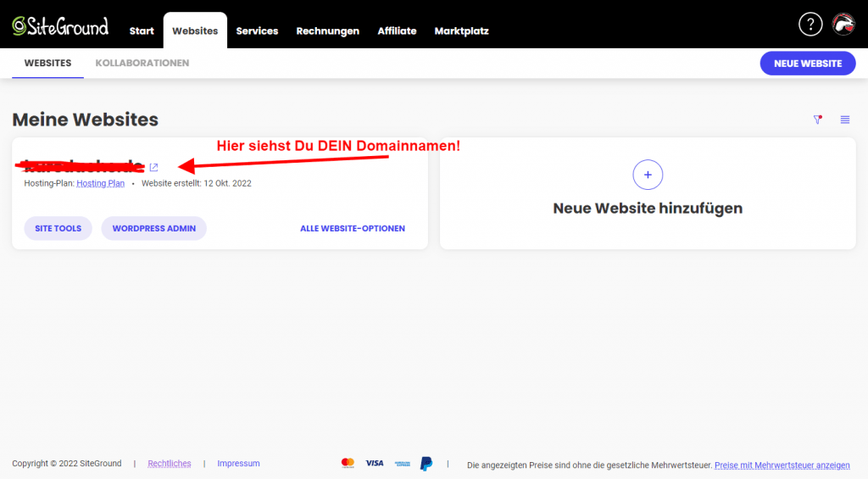
Task: Click the filter funnel icon
Action: (818, 120)
